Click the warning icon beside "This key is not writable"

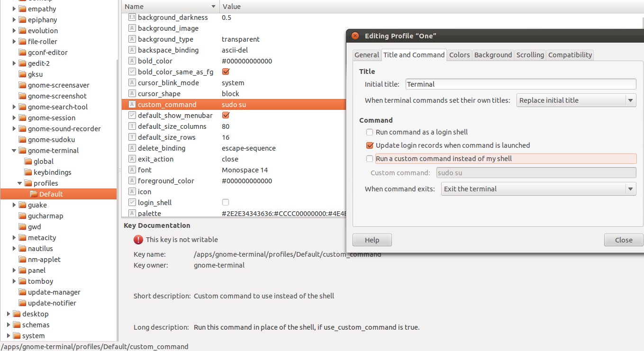[x=138, y=239]
